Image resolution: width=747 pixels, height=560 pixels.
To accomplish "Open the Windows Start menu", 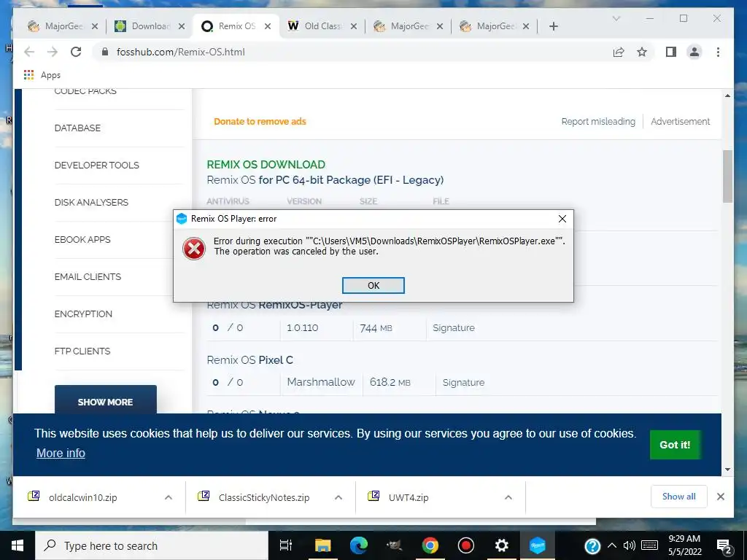I will 18,545.
